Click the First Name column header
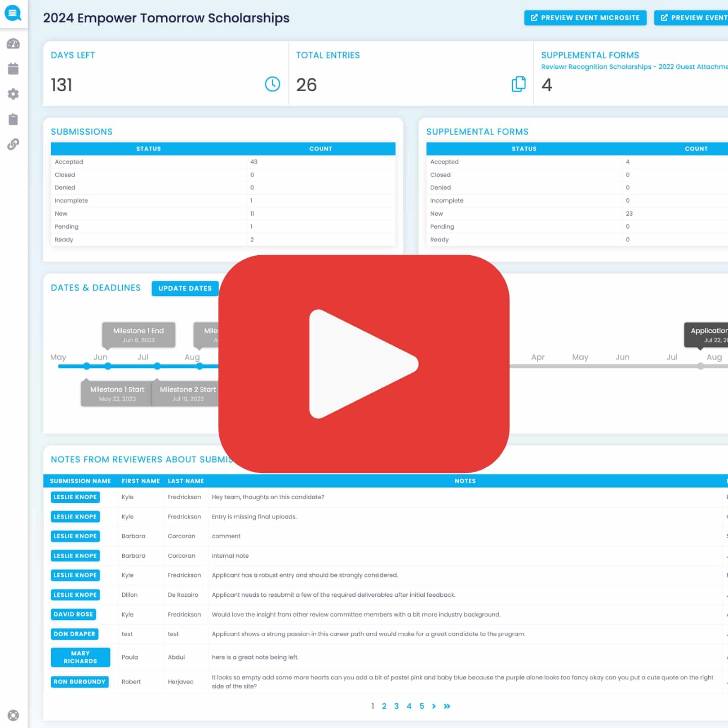This screenshot has height=728, width=728. tap(141, 481)
